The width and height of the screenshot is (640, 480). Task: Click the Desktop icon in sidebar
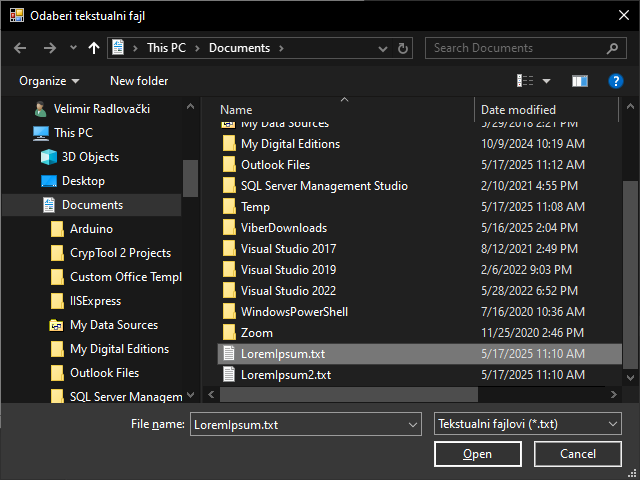point(49,181)
